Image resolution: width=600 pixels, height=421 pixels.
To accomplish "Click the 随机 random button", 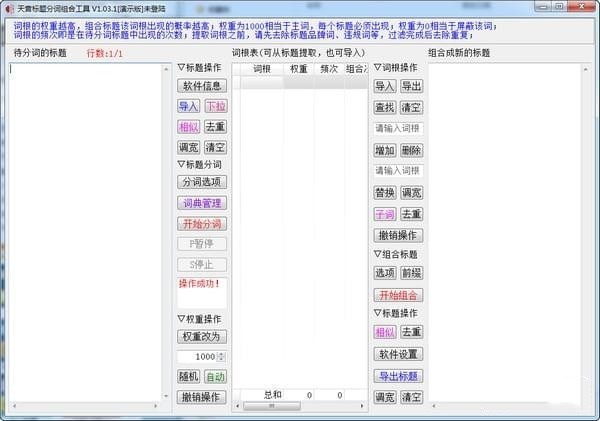I will tap(188, 377).
